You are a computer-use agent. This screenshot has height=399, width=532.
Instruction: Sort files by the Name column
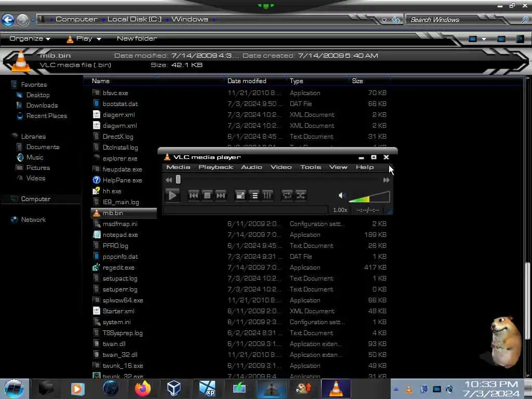100,81
